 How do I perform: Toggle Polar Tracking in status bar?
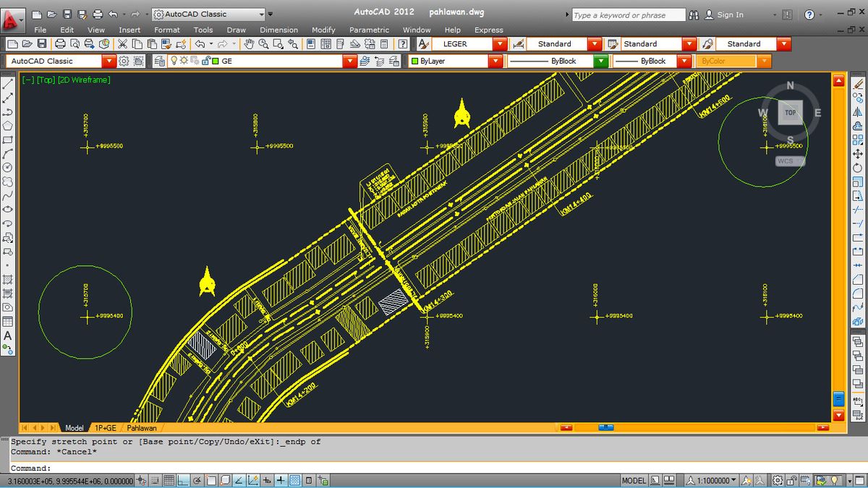197,481
